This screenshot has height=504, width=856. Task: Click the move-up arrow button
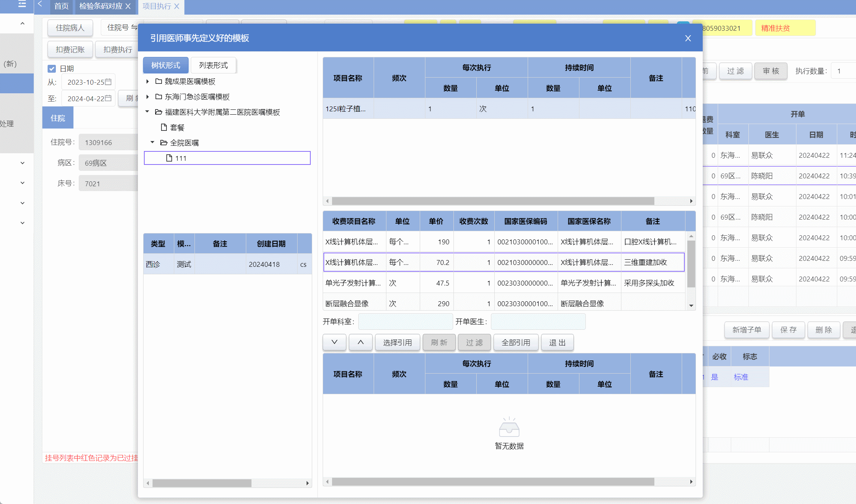coord(361,342)
